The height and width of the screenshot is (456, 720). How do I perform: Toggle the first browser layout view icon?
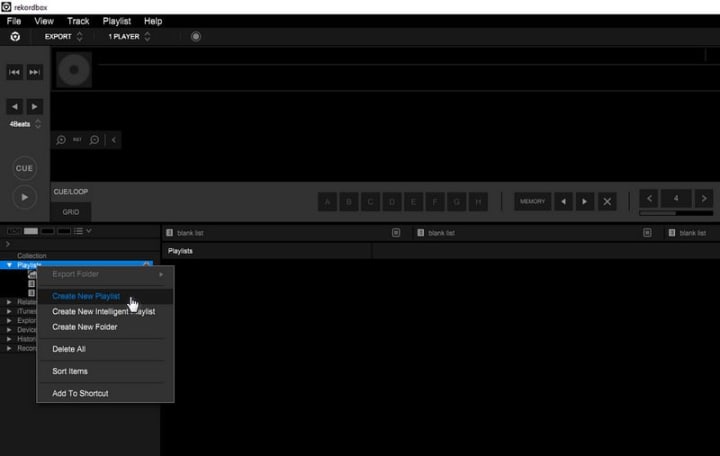14,231
